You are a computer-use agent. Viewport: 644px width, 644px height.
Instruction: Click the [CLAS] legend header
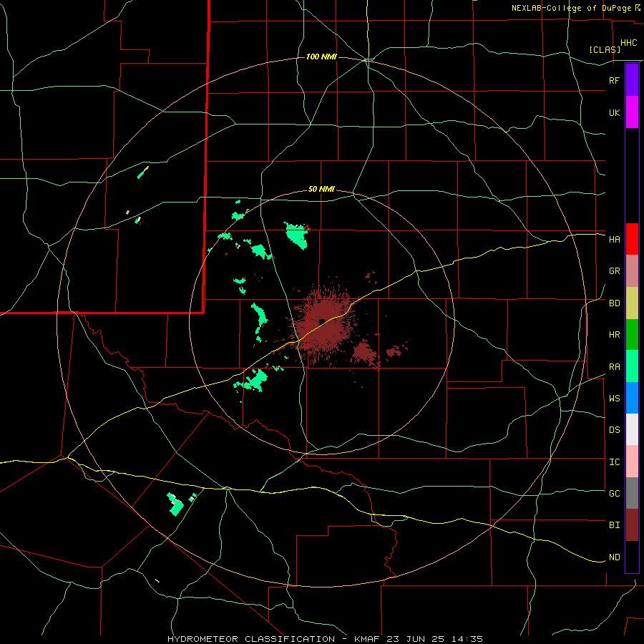(605, 49)
